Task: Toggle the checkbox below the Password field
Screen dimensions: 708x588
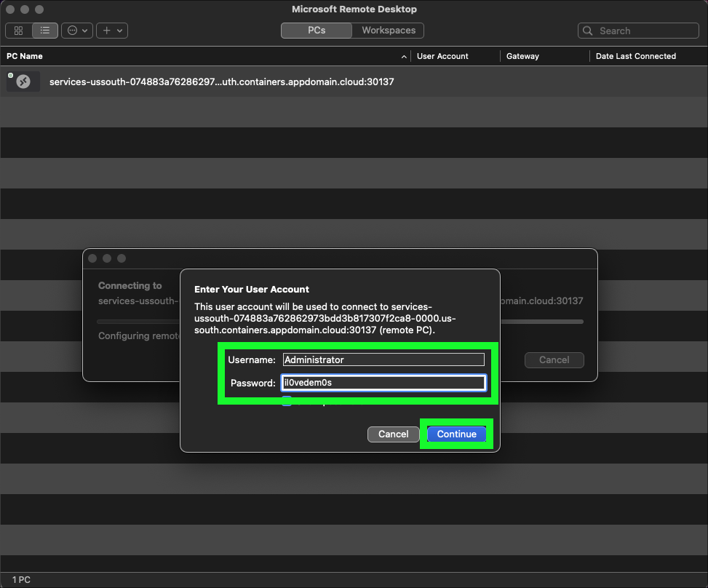Action: (x=287, y=401)
